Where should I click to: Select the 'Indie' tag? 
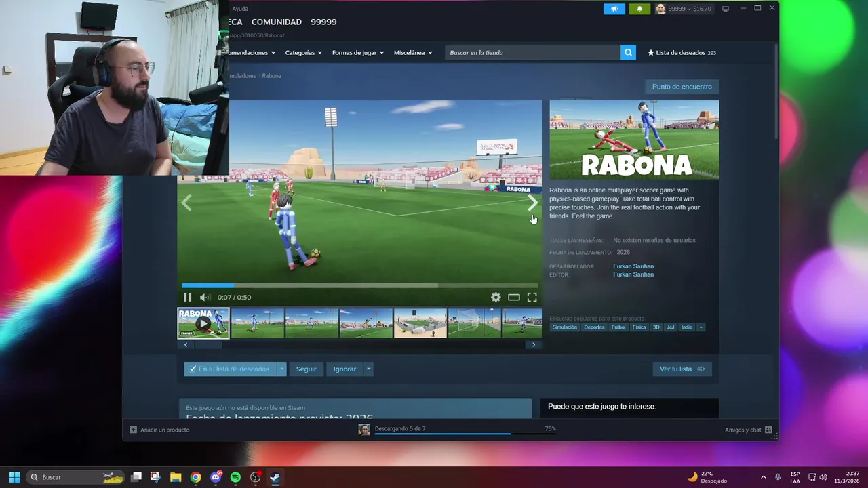(687, 327)
